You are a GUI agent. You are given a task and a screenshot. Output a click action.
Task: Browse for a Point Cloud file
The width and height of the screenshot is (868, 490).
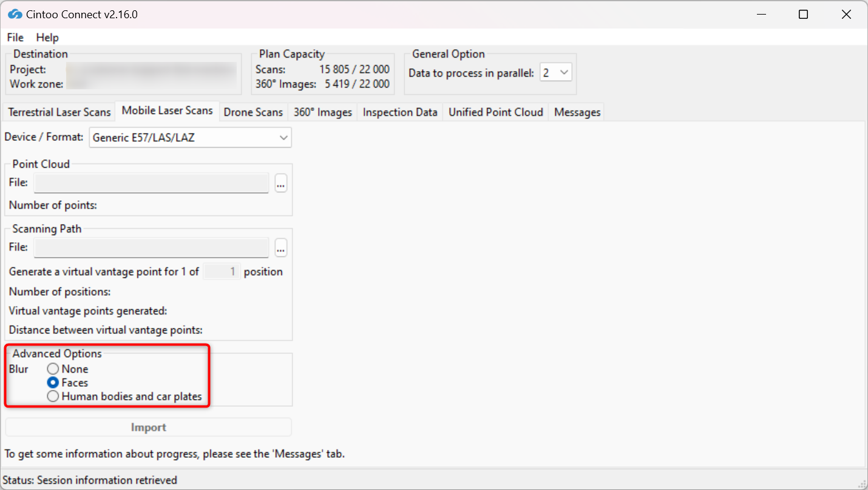tap(280, 183)
